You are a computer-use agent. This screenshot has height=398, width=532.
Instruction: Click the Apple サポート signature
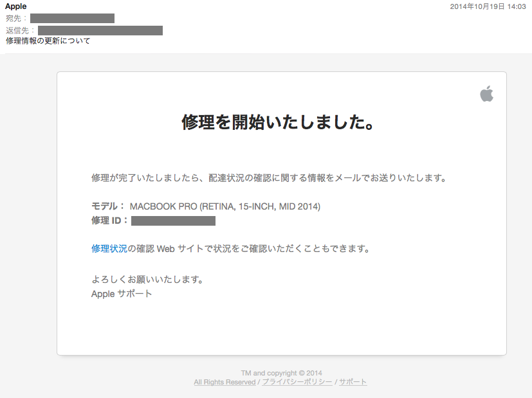click(122, 294)
